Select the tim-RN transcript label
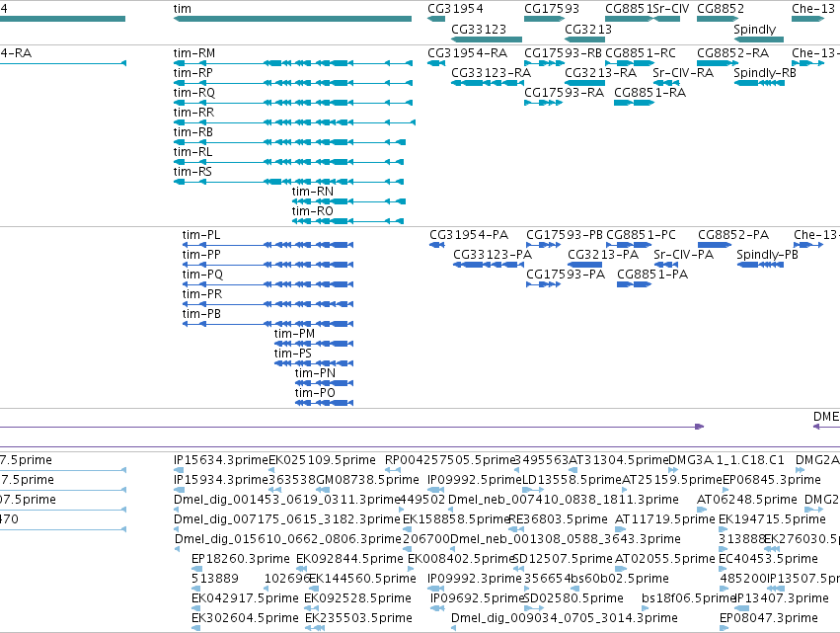Image resolution: width=840 pixels, height=633 pixels. (x=312, y=192)
